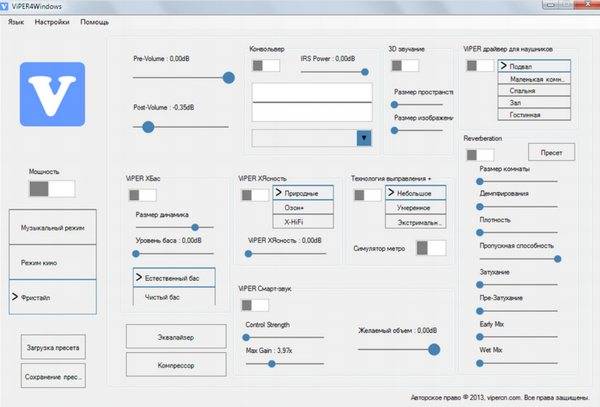Image resolution: width=600 pixels, height=407 pixels.
Task: Enable the Reverberation toggle switch
Action: pyautogui.click(x=480, y=155)
